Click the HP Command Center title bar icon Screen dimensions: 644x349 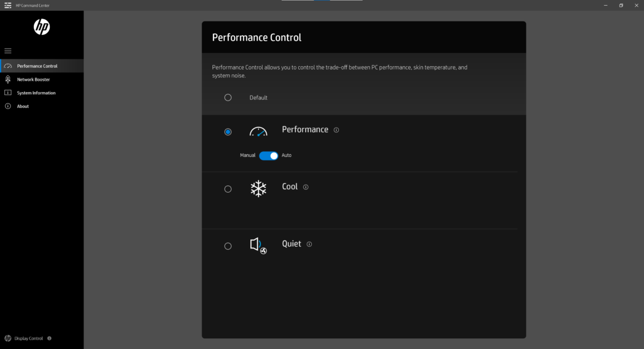coord(7,5)
